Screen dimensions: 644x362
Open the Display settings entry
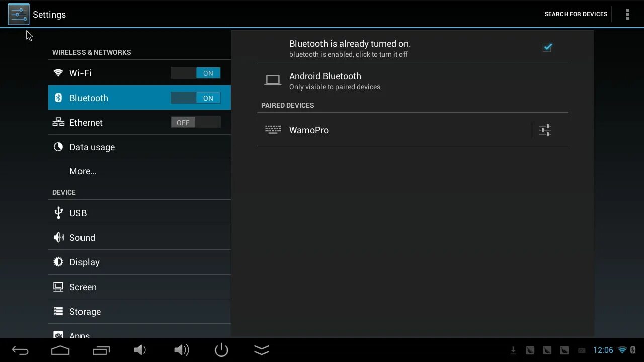click(x=139, y=262)
